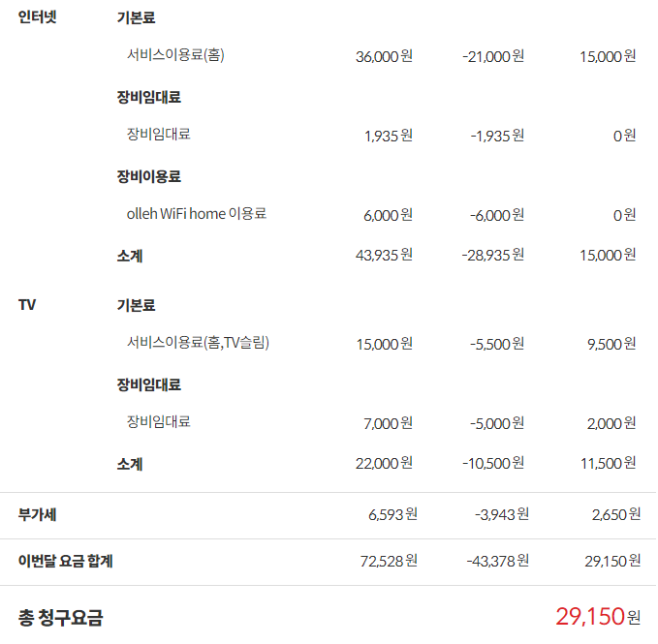
Task: Click the 6,593원 VAT amount
Action: tap(392, 513)
